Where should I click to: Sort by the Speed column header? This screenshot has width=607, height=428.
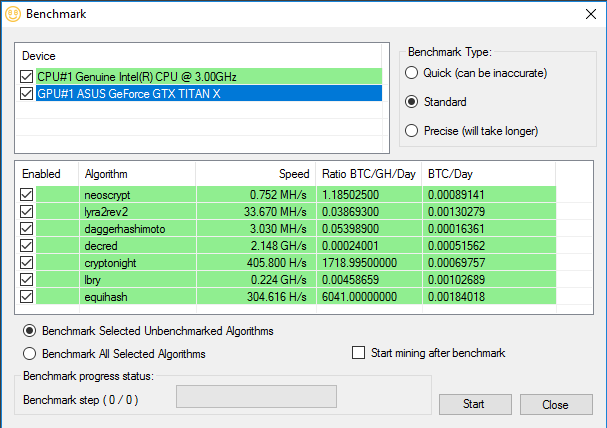pyautogui.click(x=294, y=174)
